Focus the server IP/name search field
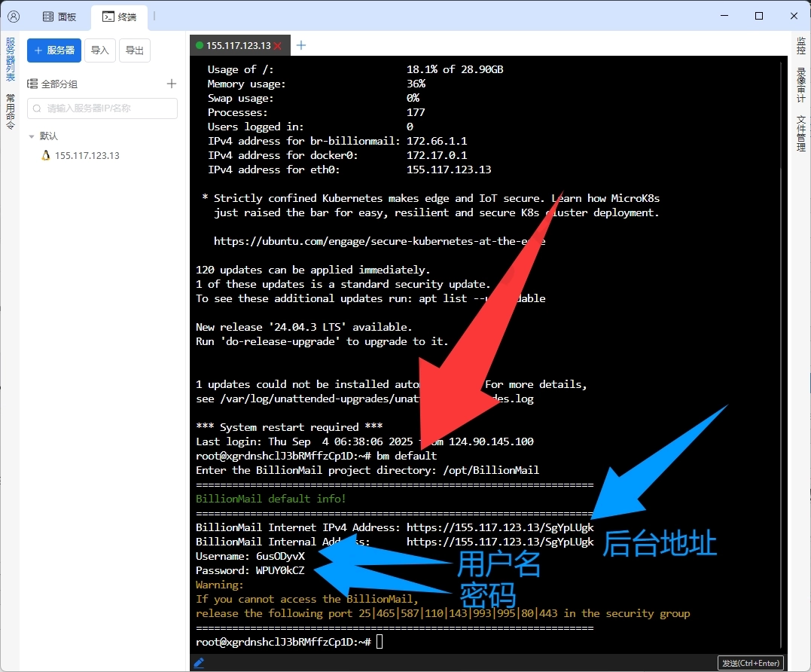 (102, 108)
